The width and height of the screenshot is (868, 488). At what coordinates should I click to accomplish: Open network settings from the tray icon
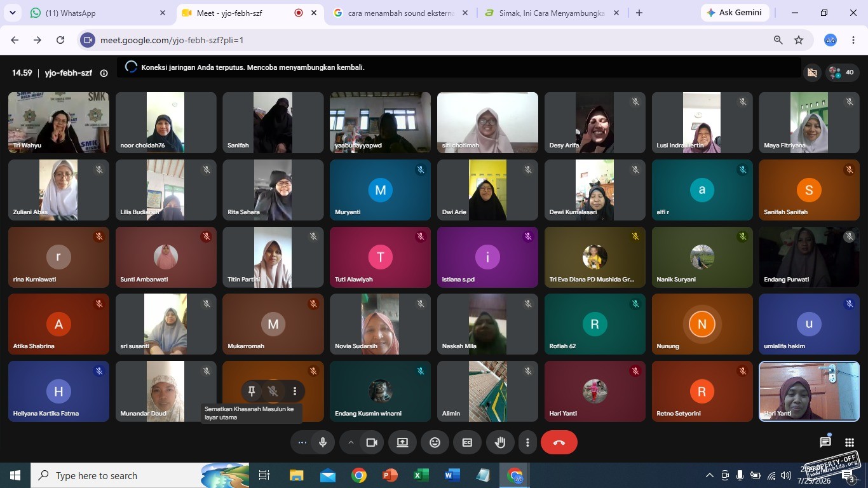tap(771, 475)
